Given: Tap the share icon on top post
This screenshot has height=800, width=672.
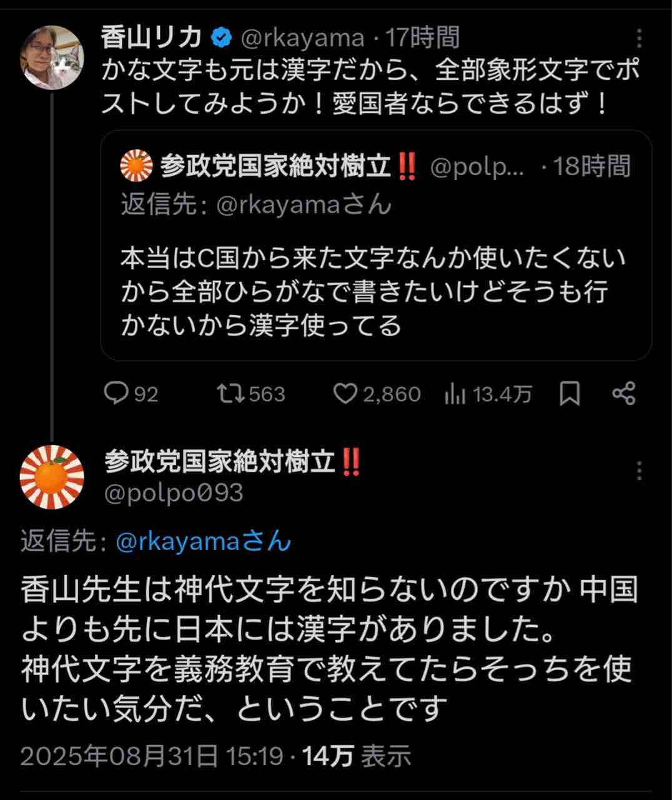Looking at the screenshot, I should tap(624, 394).
